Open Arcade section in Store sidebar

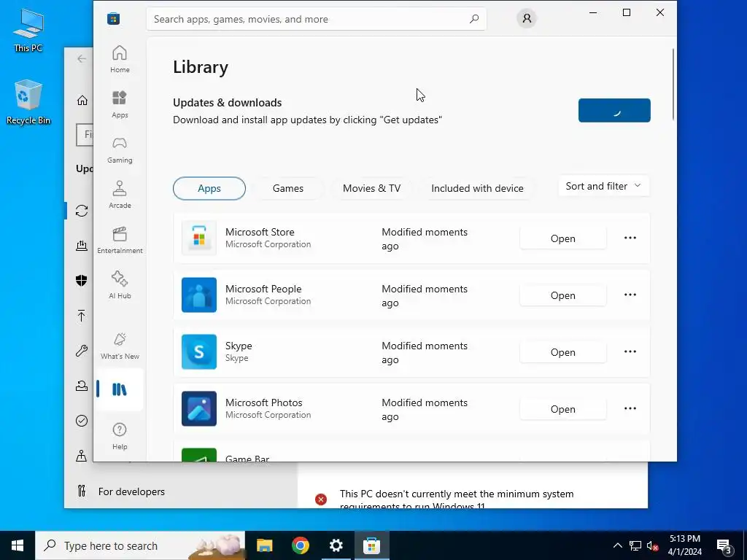coord(120,195)
